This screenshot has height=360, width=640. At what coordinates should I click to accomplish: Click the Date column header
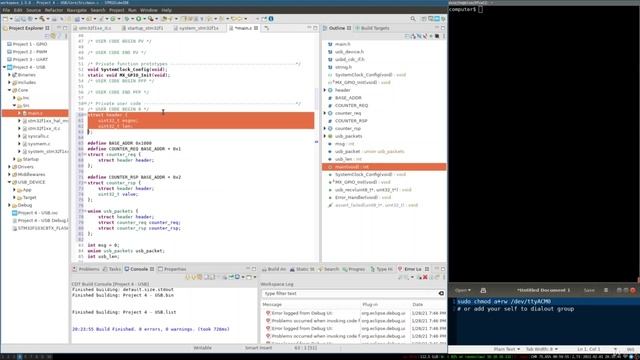(x=418, y=304)
